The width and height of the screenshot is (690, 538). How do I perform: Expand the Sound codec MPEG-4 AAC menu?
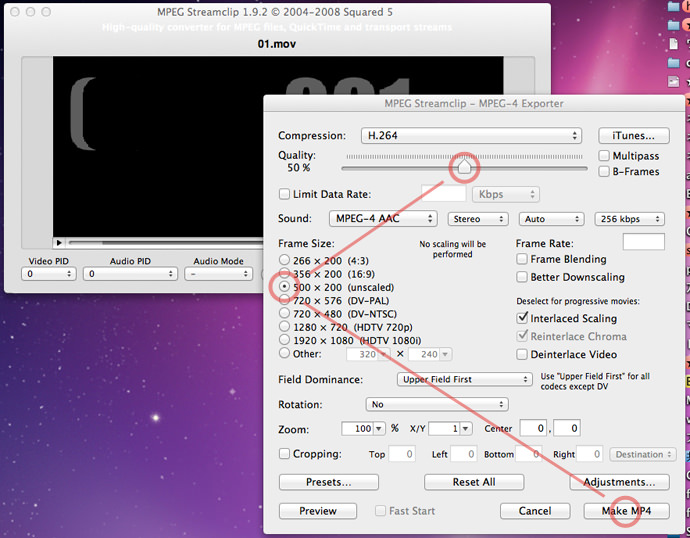coord(383,219)
